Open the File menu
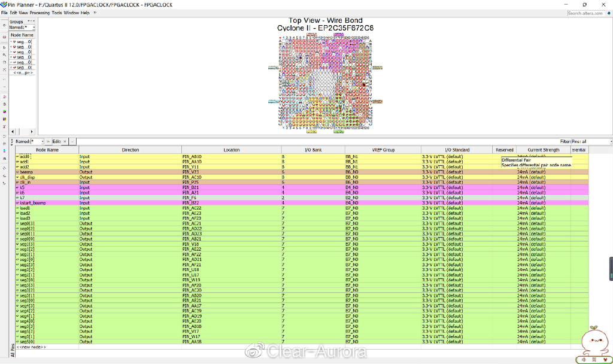The width and height of the screenshot is (613, 364). coord(4,13)
